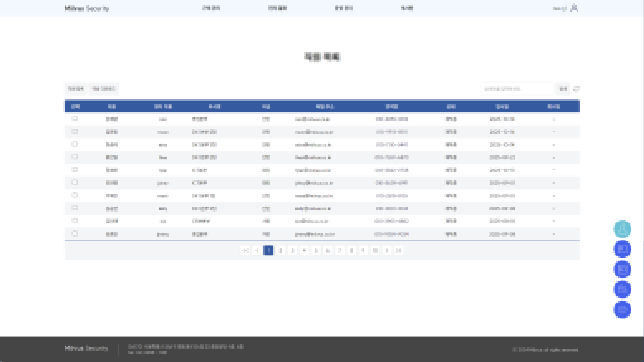Check the first employee row checkbox
644x362 pixels.
[x=75, y=119]
